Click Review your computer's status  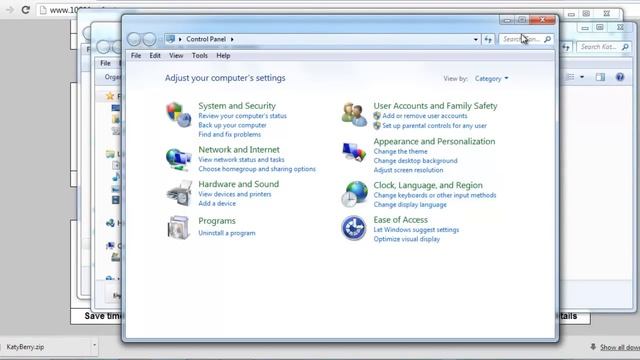[x=242, y=116]
